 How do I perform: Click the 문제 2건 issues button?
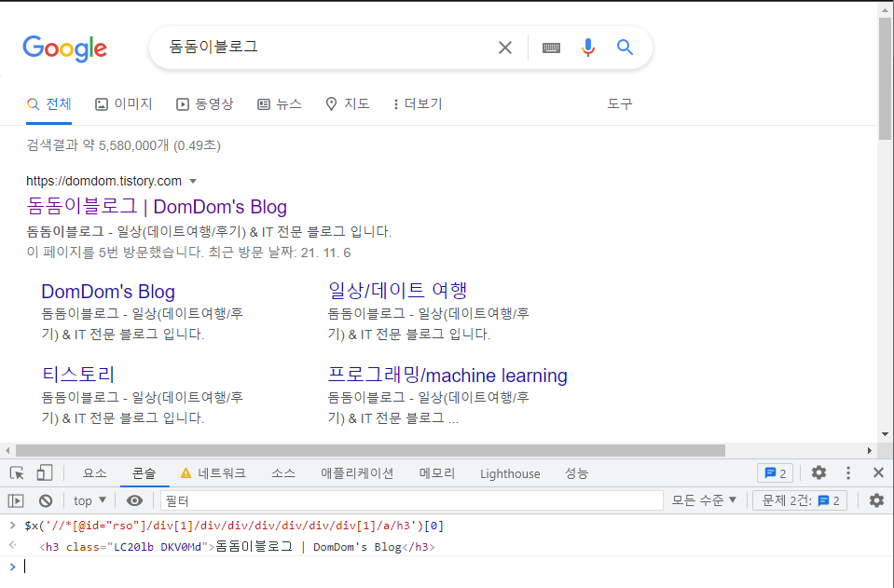pyautogui.click(x=800, y=500)
